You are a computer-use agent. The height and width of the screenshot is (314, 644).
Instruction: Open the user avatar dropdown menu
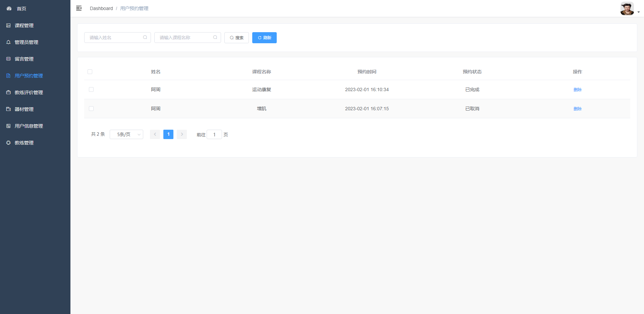coord(630,9)
